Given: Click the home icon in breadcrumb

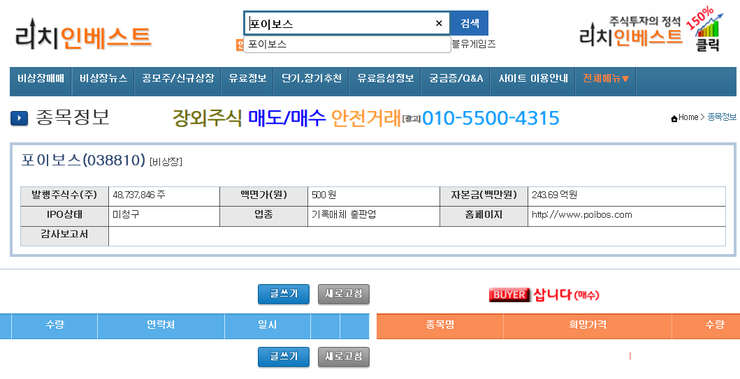Looking at the screenshot, I should pyautogui.click(x=674, y=118).
